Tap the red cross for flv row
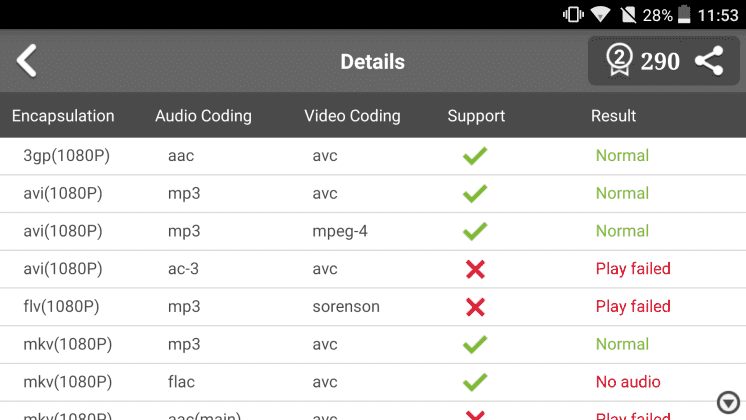The image size is (746, 420). point(475,307)
